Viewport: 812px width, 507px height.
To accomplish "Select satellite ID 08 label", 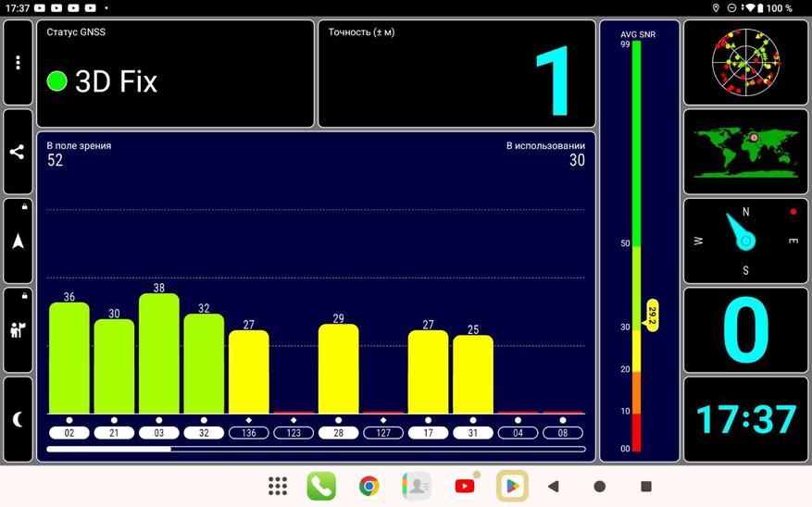I will point(563,433).
